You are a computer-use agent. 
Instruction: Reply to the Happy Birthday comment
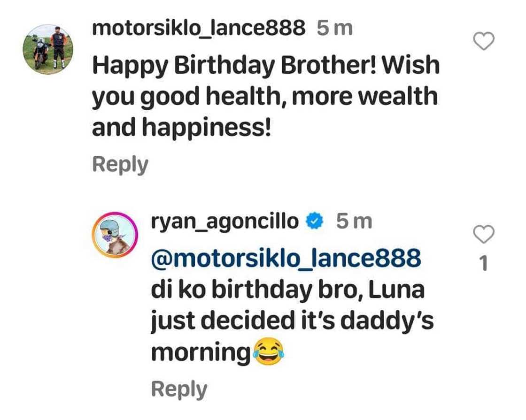coord(120,165)
